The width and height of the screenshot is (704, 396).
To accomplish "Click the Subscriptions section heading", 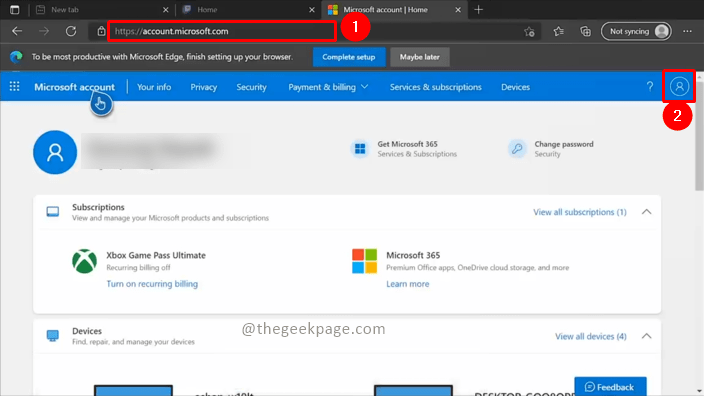I will coord(98,207).
